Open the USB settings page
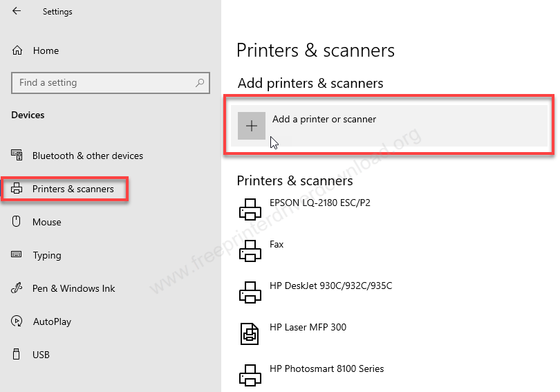This screenshot has width=560, height=392. (41, 355)
